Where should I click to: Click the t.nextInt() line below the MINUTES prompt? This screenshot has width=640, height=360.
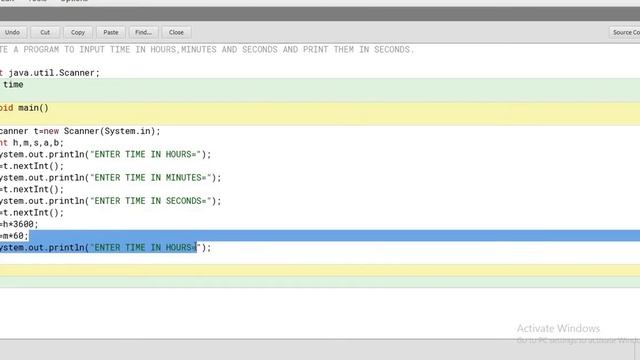(x=32, y=189)
